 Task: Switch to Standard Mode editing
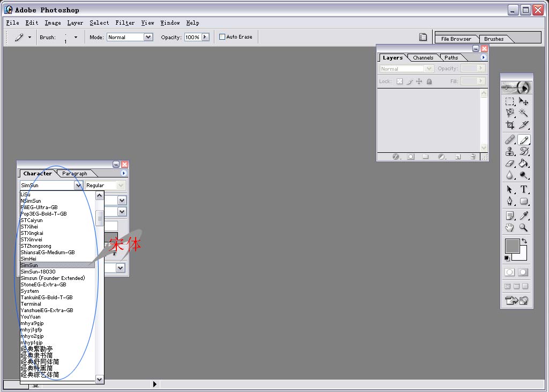tap(510, 272)
